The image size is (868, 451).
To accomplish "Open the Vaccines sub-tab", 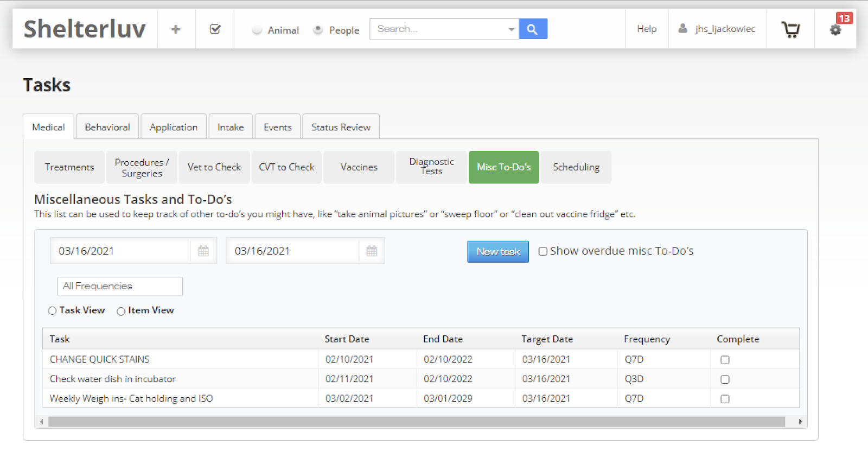I will point(359,167).
